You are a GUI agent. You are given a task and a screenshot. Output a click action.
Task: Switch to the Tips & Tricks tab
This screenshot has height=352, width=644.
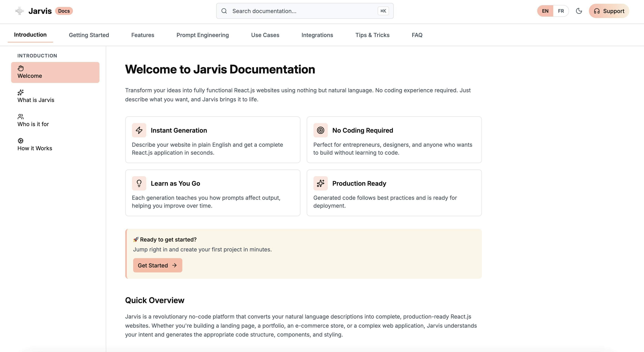coord(372,35)
